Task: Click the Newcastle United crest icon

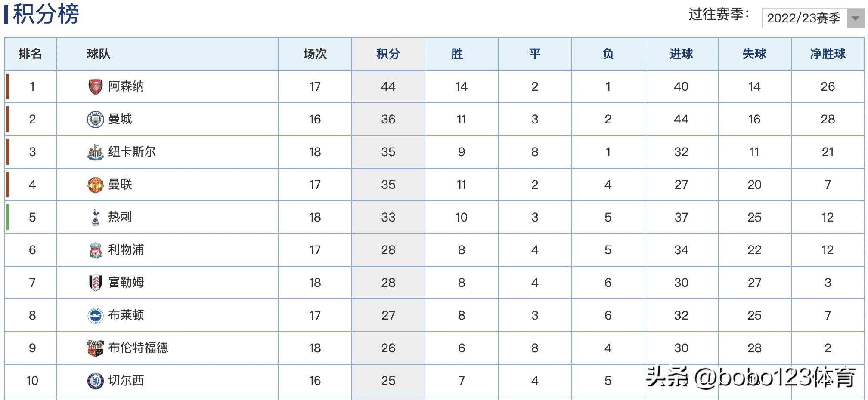Action: tap(96, 152)
